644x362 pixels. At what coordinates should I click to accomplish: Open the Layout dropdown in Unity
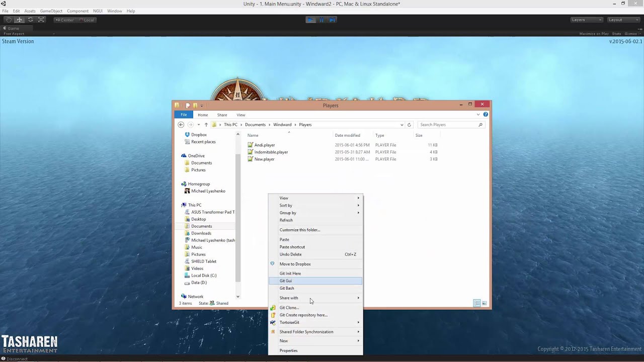pos(623,20)
